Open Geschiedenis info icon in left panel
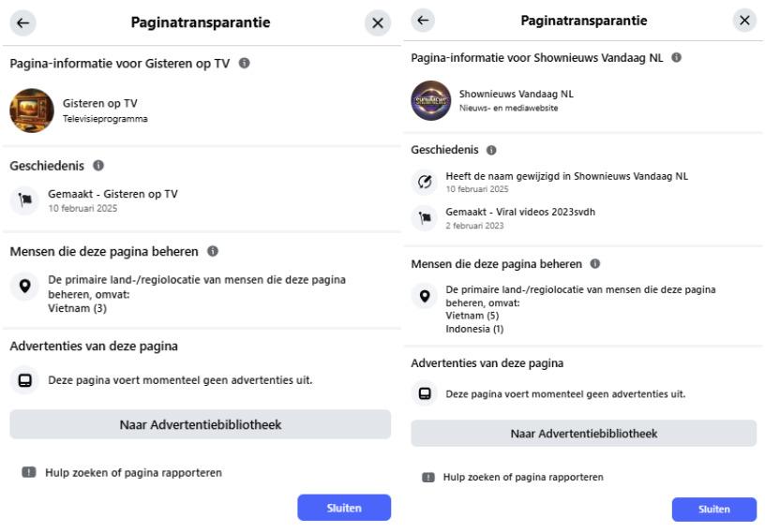 97,167
